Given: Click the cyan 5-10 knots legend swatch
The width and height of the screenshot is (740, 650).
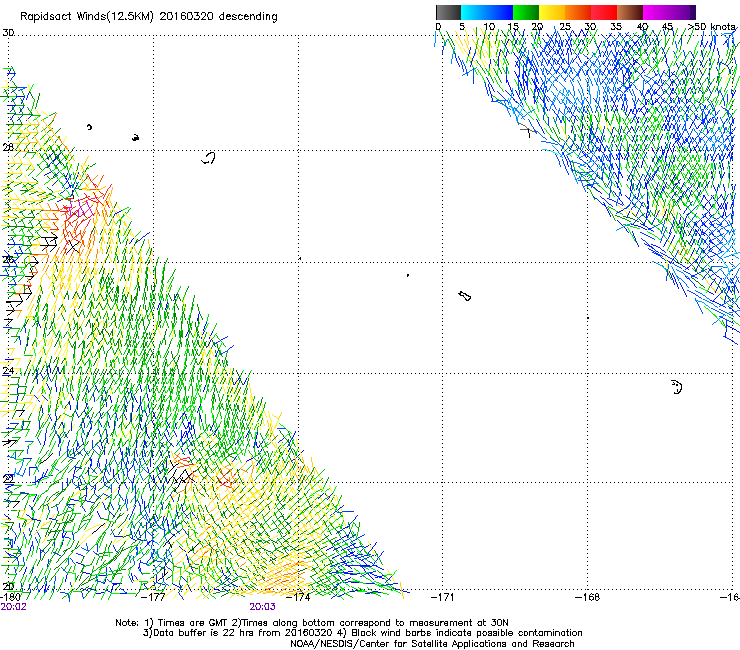Looking at the screenshot, I should click(474, 12).
